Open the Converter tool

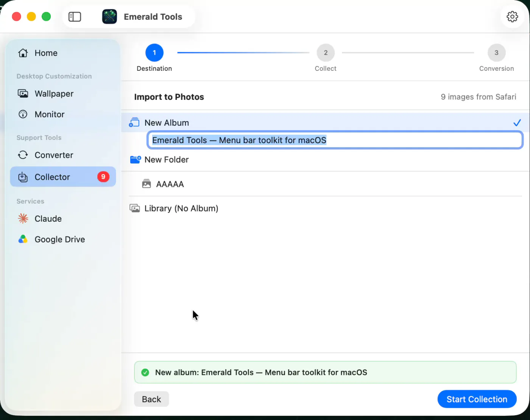pyautogui.click(x=63, y=155)
